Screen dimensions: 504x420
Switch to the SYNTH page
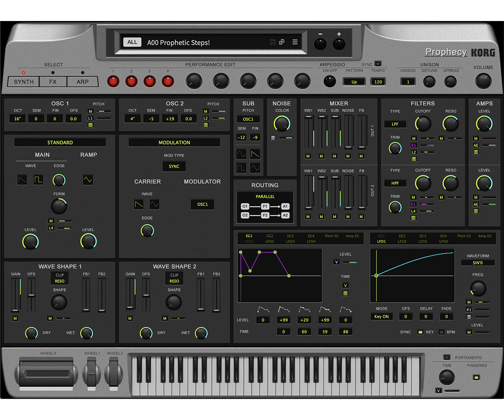point(24,81)
